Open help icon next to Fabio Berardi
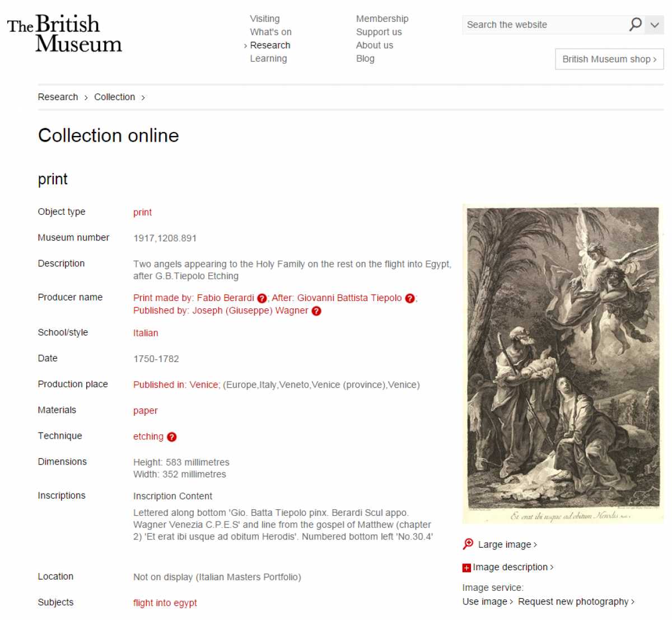This screenshot has height=620, width=672. pos(262,298)
